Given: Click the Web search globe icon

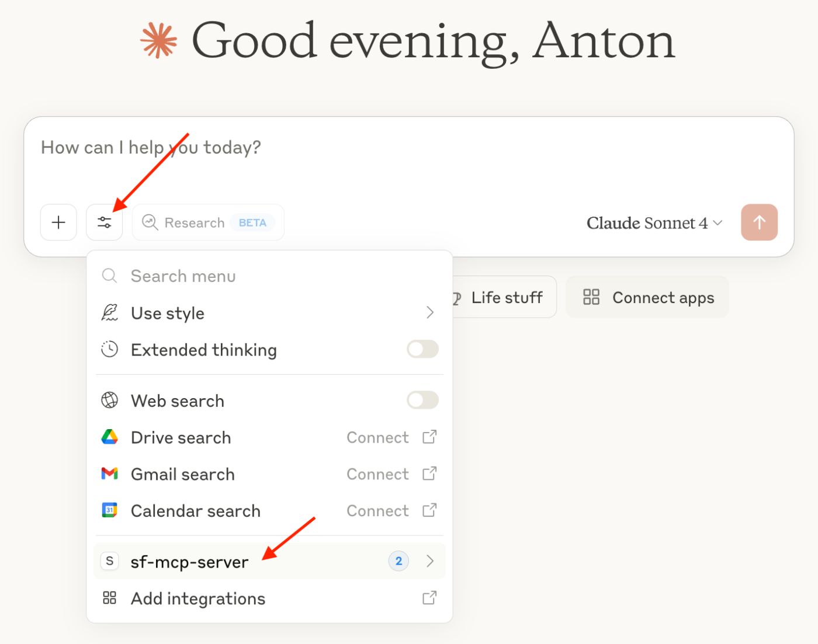Looking at the screenshot, I should (x=110, y=401).
